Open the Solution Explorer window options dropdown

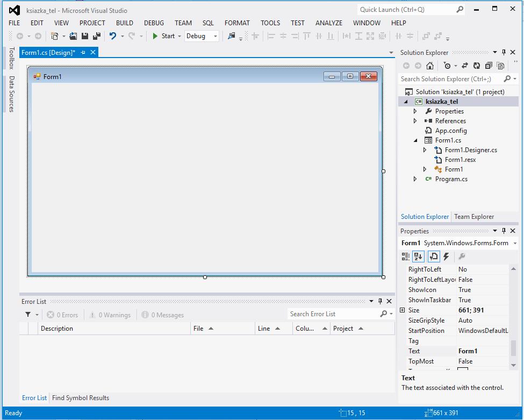point(495,53)
